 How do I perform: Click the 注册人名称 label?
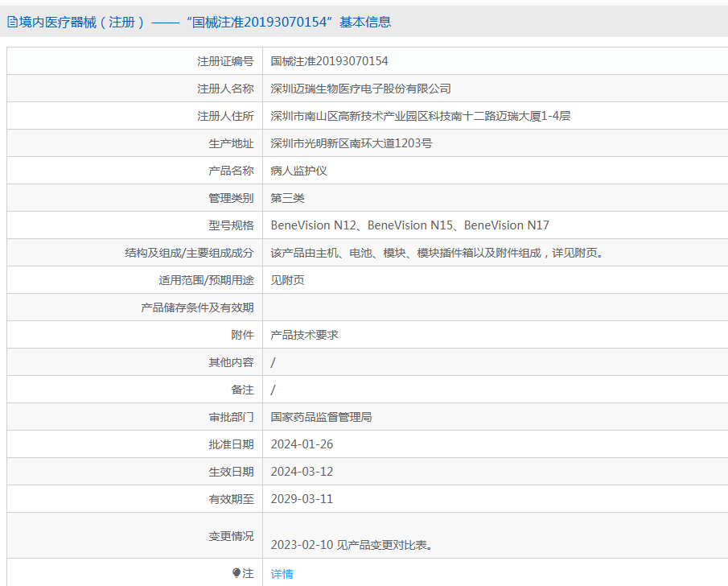[x=226, y=89]
